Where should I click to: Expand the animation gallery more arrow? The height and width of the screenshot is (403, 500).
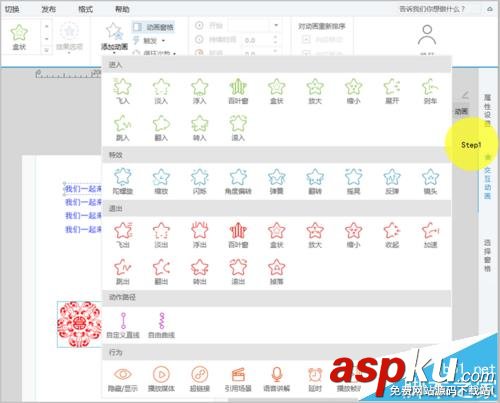coord(47,50)
